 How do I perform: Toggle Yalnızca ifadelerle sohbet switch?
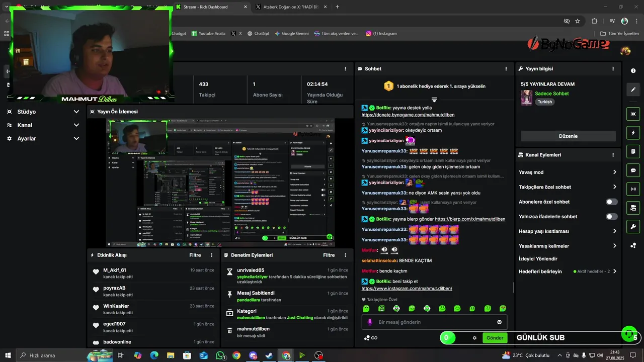(x=612, y=217)
